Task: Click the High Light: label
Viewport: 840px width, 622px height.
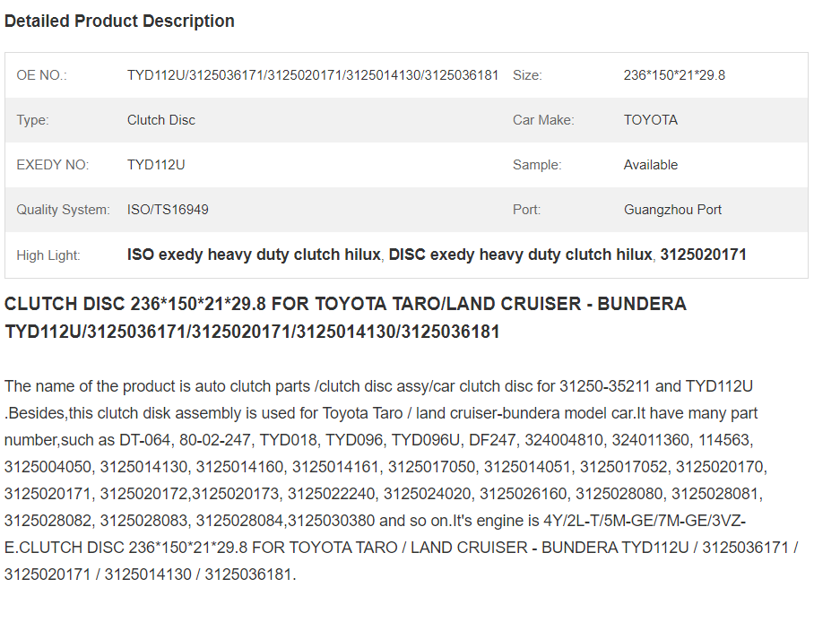Action: coord(48,255)
